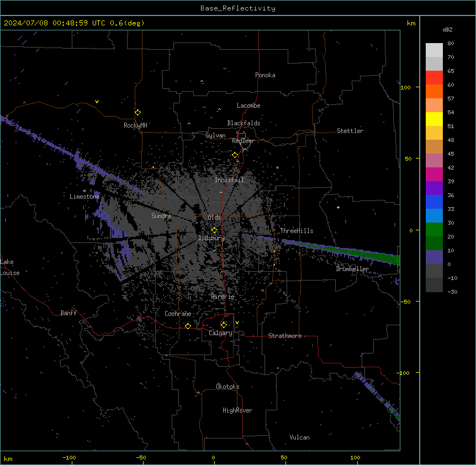Click the Banff label
Screen dimensions: 476x465
[x=68, y=313]
